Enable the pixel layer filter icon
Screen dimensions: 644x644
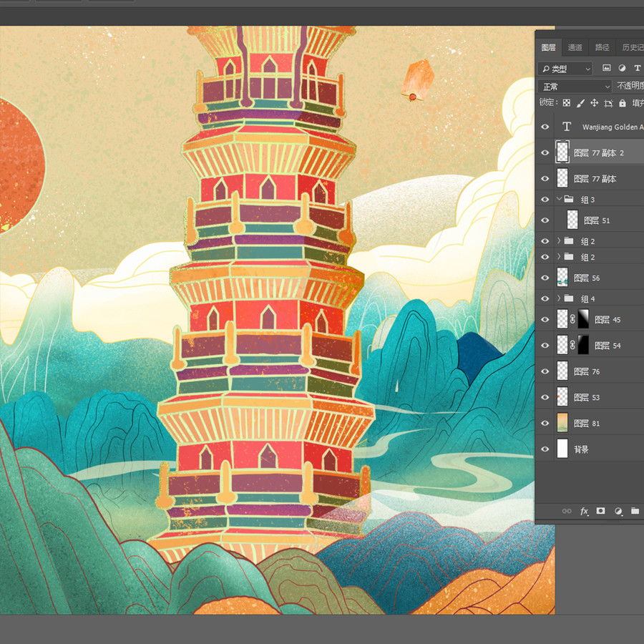[606, 68]
